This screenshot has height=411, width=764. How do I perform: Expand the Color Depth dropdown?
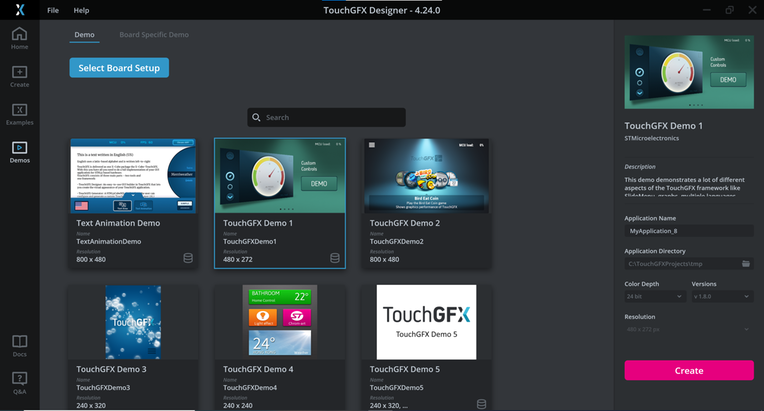(x=654, y=296)
